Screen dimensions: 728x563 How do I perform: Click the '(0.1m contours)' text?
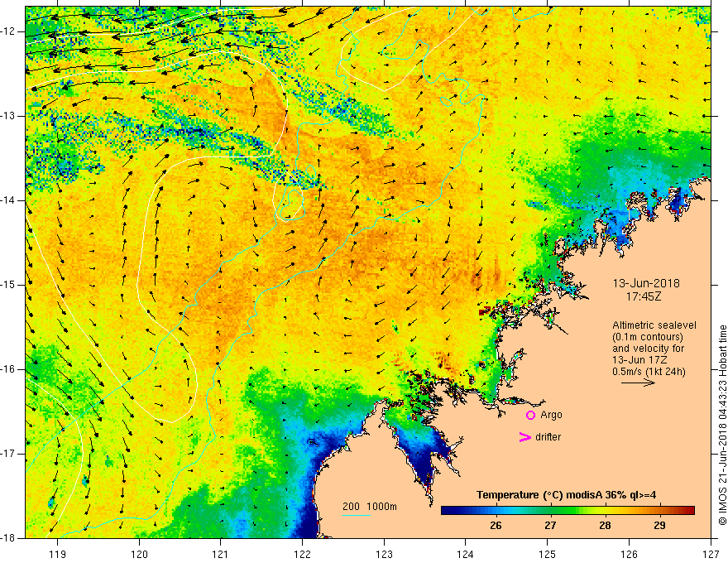click(x=648, y=337)
